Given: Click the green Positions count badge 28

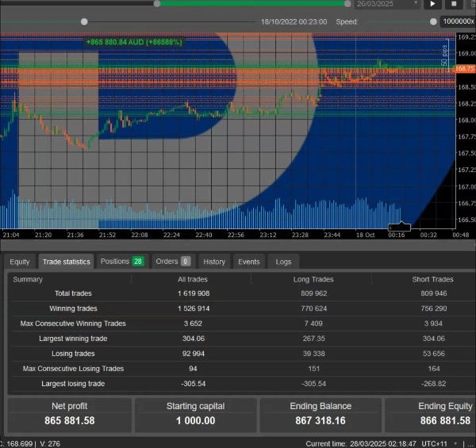Looking at the screenshot, I should click(137, 262).
